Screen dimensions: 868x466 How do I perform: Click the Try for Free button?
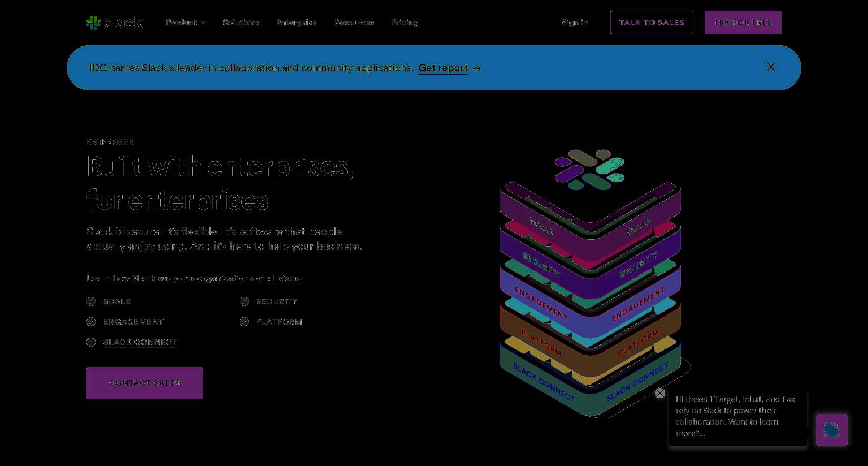[x=743, y=23]
